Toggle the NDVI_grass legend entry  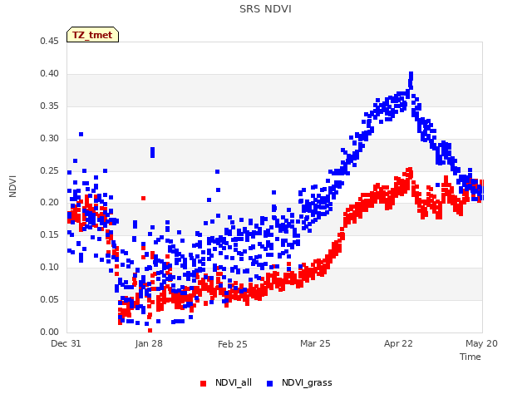(x=299, y=382)
